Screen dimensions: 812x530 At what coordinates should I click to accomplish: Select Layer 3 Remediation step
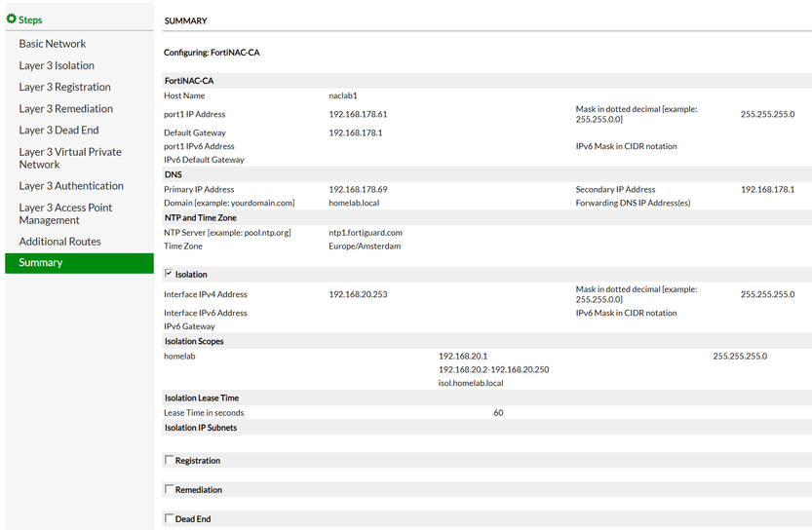(65, 109)
